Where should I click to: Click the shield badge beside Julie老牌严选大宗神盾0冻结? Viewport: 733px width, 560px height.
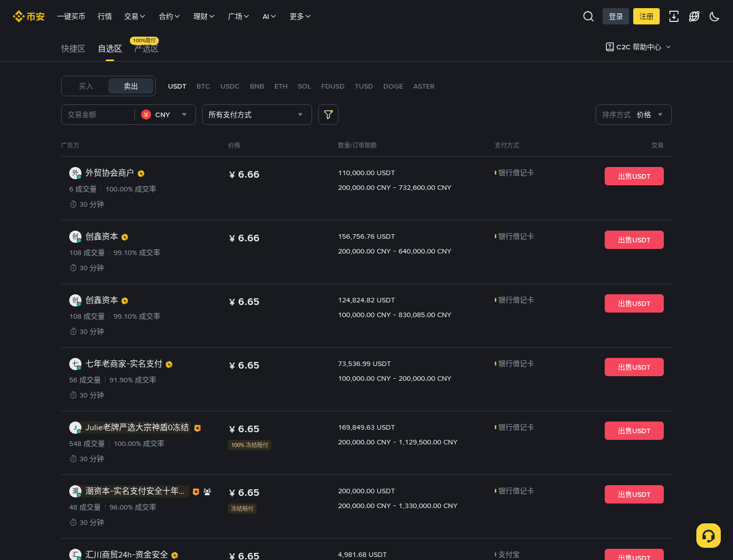[x=198, y=428]
